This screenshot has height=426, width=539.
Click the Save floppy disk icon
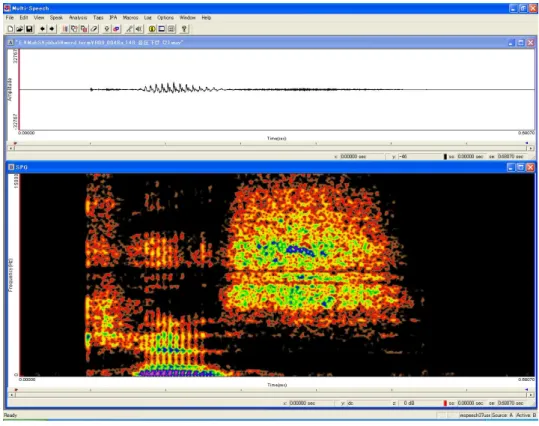click(29, 29)
